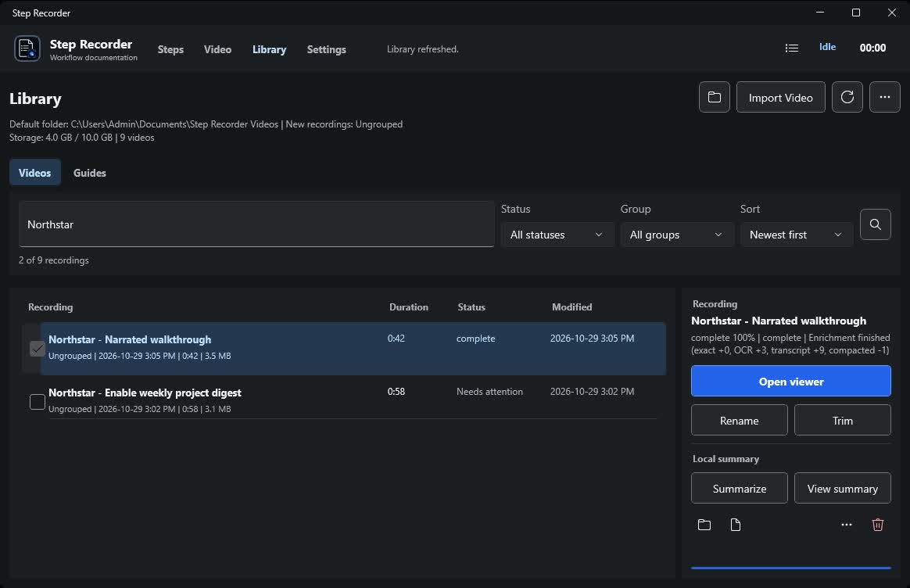
Task: Close the Step Recorder window
Action: pos(891,13)
